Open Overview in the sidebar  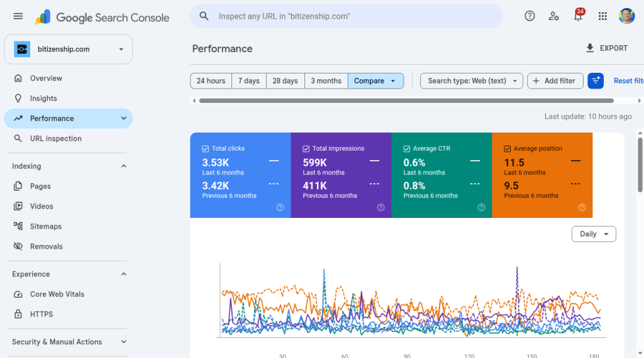pos(68,78)
